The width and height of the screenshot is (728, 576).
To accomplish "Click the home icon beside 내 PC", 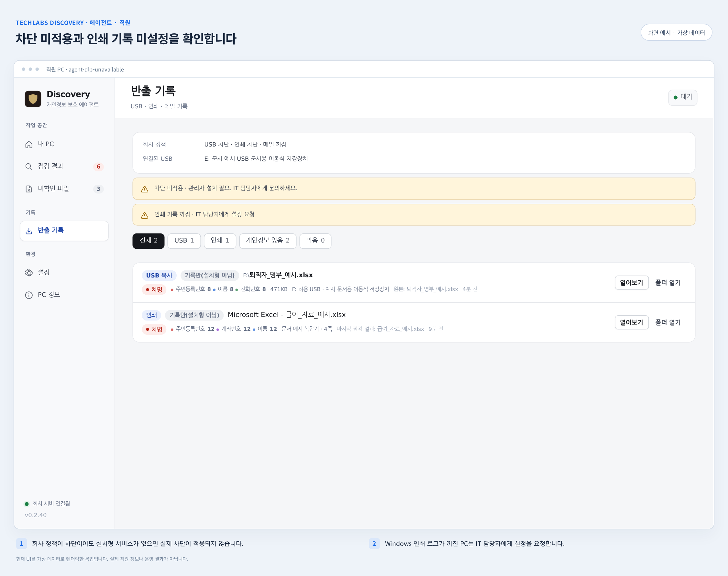I will coord(29,144).
